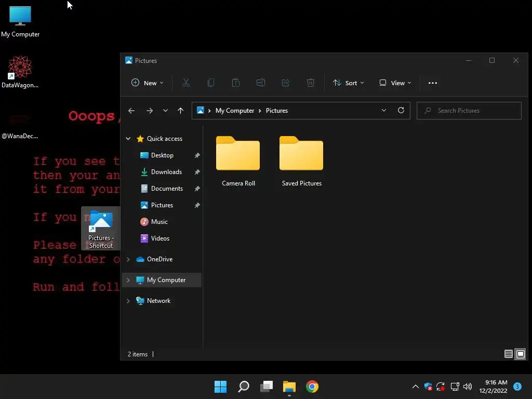Go up one level with up arrow

point(180,111)
